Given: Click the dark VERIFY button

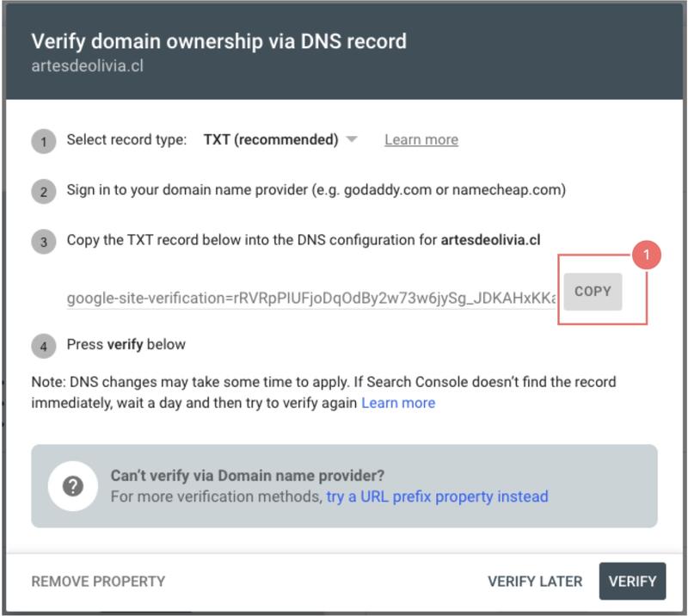Looking at the screenshot, I should point(632,581).
